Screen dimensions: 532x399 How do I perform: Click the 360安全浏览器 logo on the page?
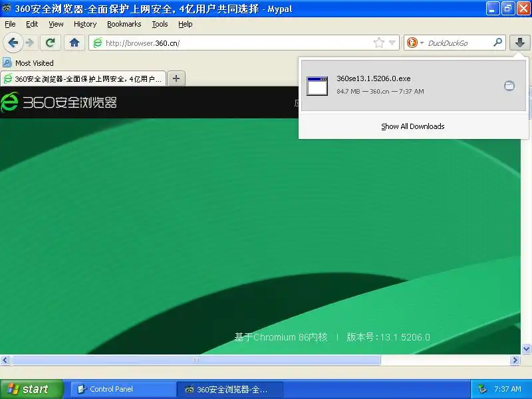[x=59, y=102]
